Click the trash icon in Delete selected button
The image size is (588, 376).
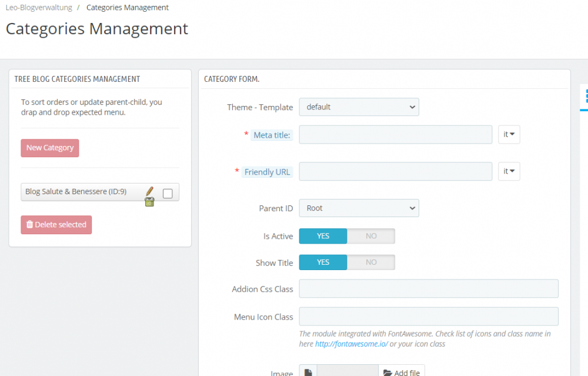click(29, 225)
